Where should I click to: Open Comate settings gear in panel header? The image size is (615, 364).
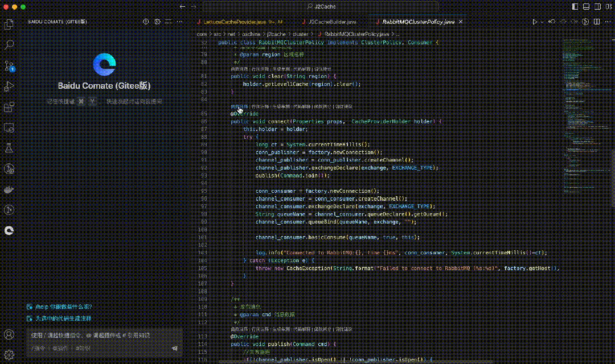[157, 22]
